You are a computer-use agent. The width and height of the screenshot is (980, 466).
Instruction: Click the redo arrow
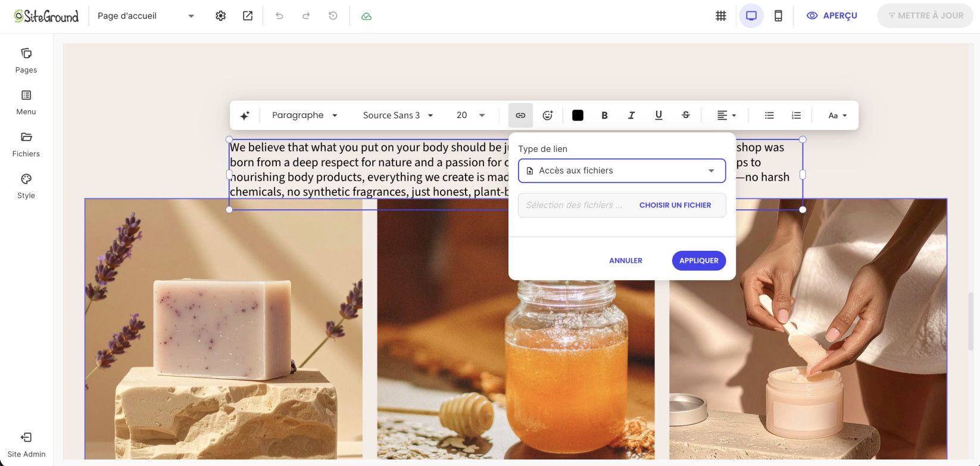click(306, 16)
